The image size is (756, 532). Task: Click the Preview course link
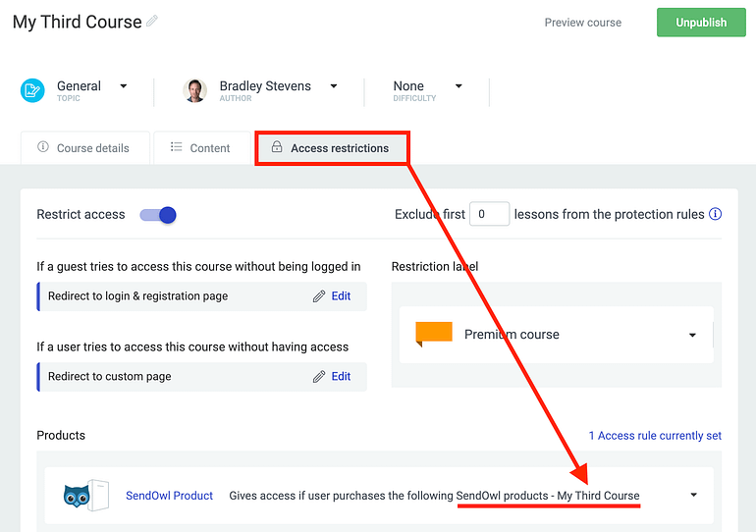pos(583,23)
